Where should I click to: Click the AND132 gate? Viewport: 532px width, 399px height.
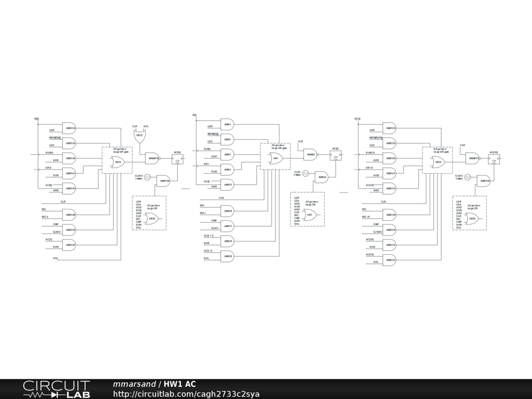389,260
